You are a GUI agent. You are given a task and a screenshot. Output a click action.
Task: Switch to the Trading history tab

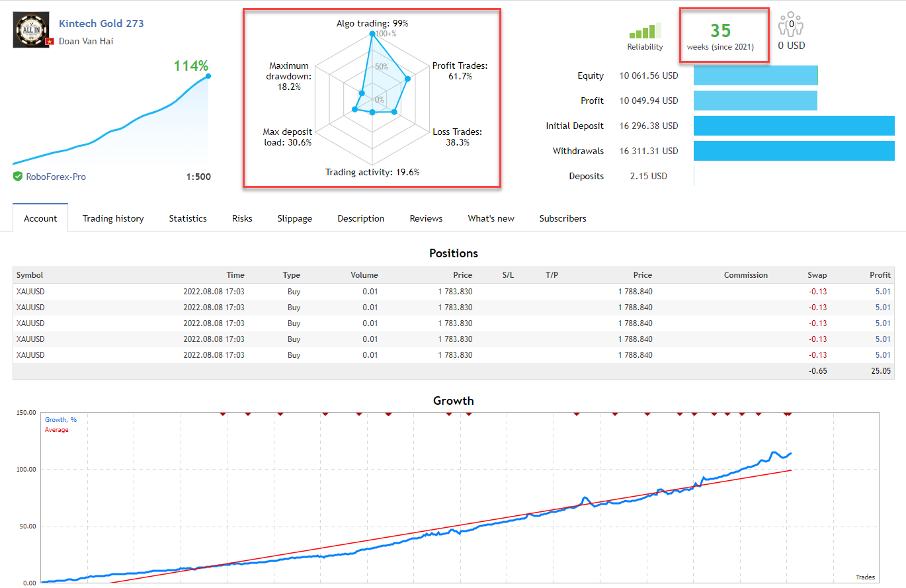pos(113,218)
